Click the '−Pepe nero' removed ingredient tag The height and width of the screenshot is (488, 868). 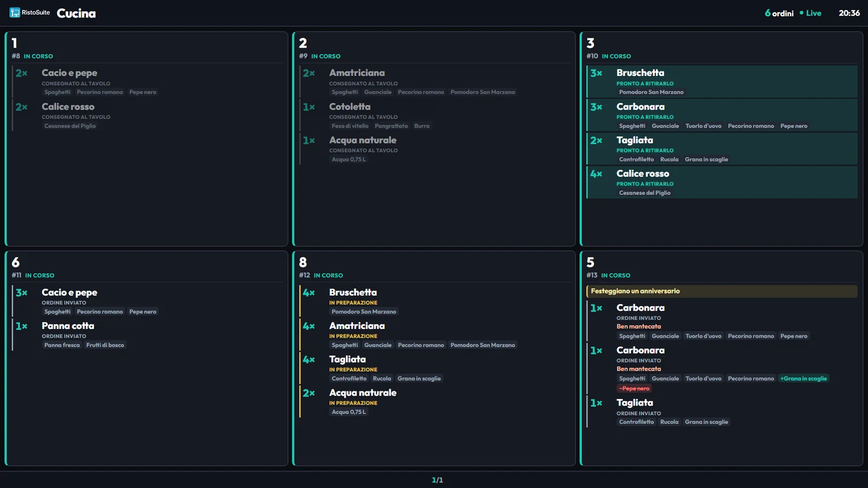tap(634, 388)
